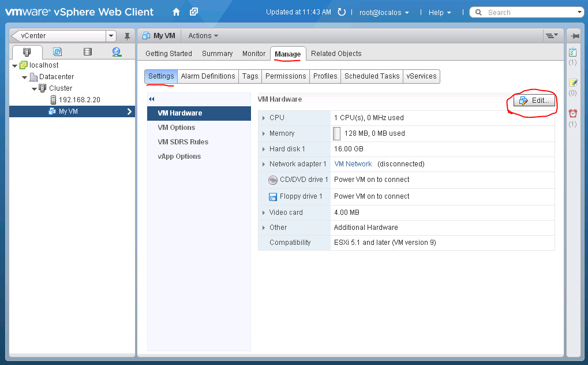
Task: Expand the Hard disk 1 row
Action: point(264,149)
